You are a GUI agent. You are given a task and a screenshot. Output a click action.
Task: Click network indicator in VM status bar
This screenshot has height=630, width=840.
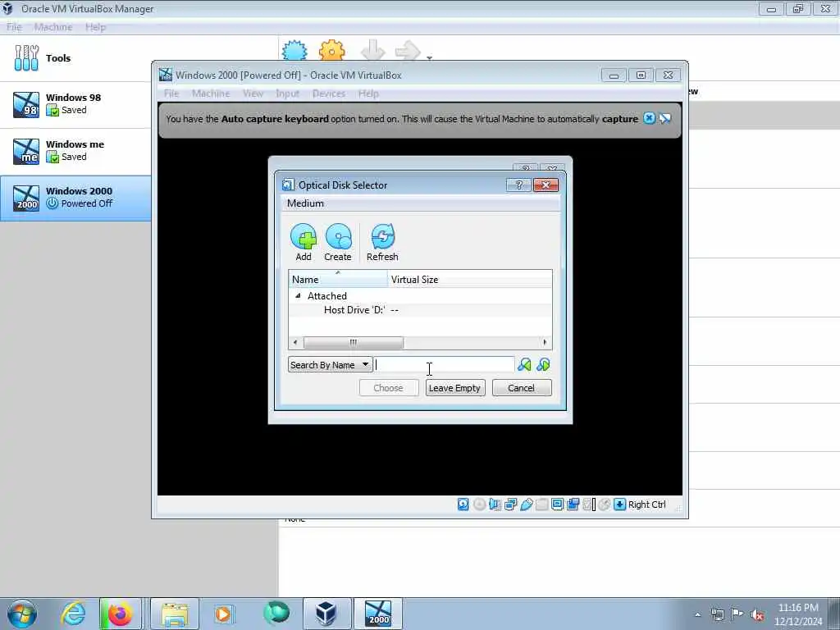[510, 504]
